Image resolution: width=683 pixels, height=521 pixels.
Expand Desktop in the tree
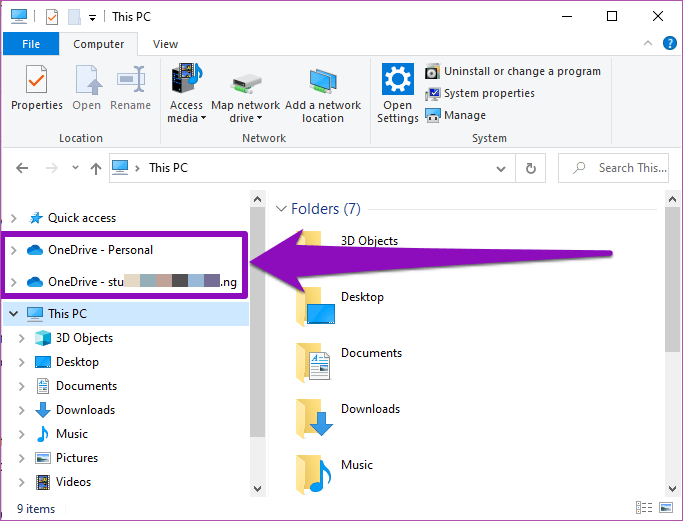(21, 362)
